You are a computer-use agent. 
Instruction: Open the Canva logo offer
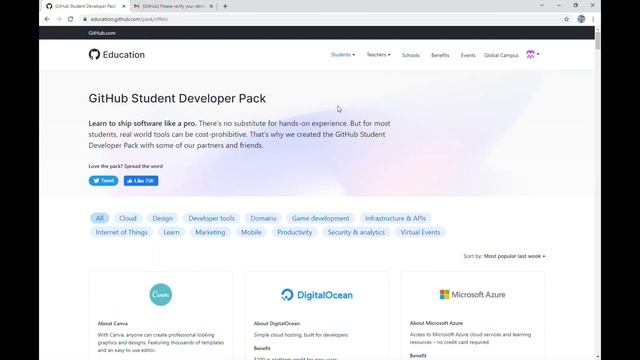pyautogui.click(x=161, y=295)
